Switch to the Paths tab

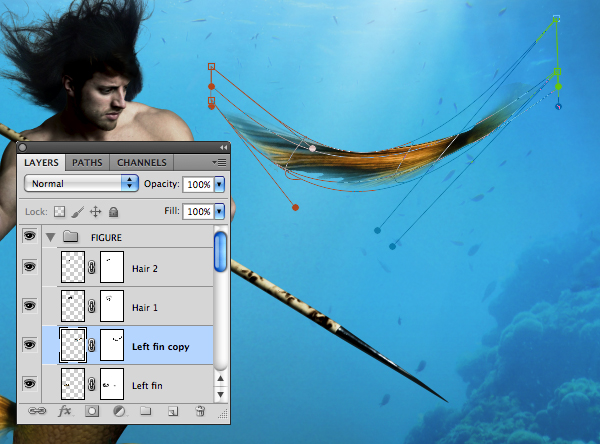(x=87, y=163)
